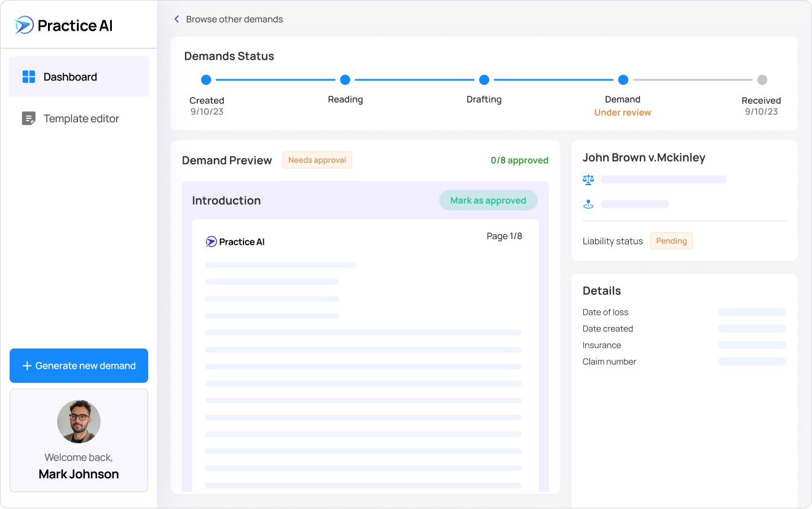Select the Template editor icon

pyautogui.click(x=28, y=118)
